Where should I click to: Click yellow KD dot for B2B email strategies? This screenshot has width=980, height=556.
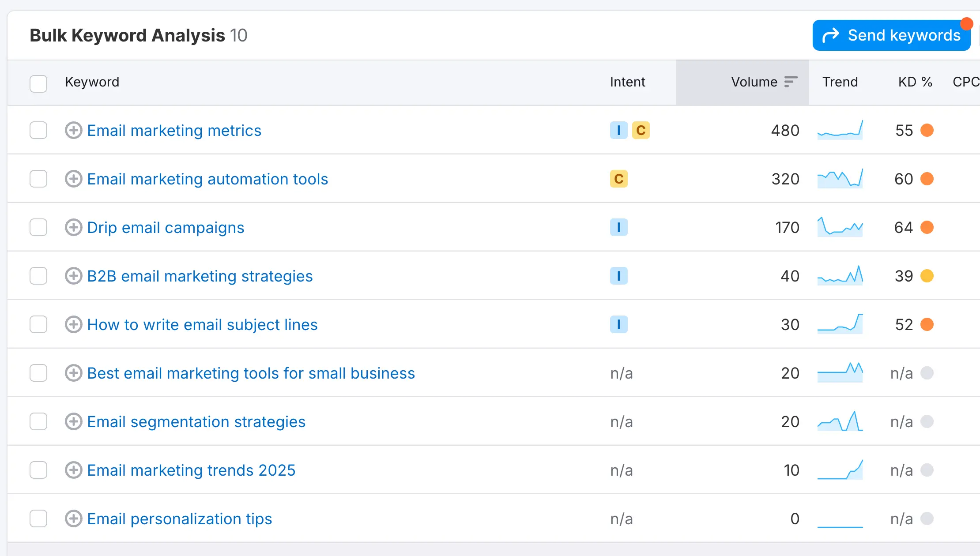point(927,276)
